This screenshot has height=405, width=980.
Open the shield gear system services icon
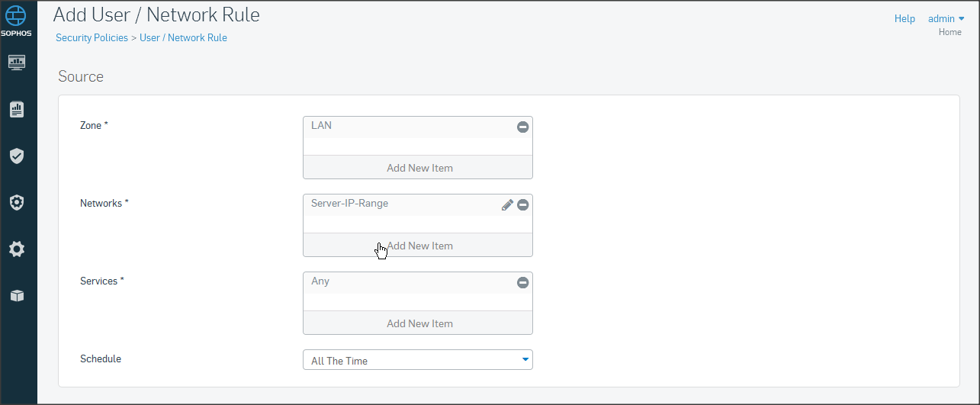coord(17,202)
